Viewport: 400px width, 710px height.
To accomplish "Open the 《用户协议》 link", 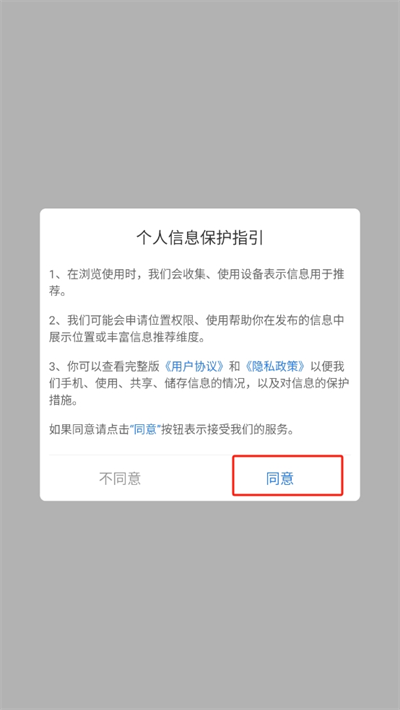I will (193, 366).
